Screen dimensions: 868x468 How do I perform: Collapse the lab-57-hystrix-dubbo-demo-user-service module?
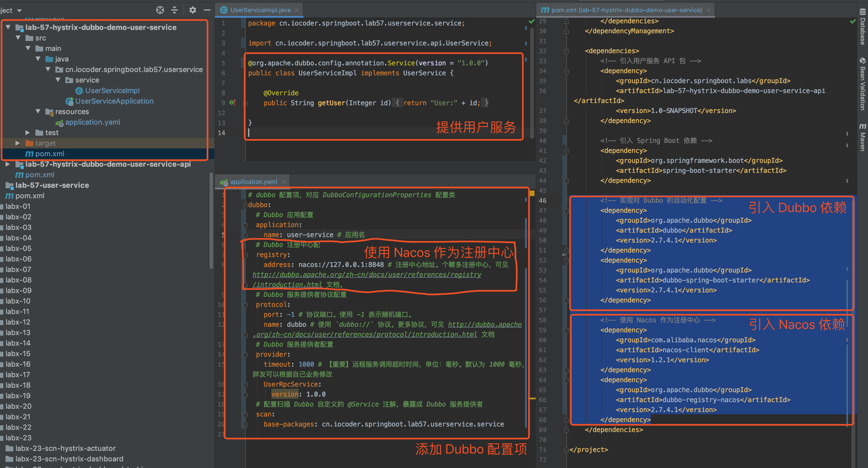point(8,27)
